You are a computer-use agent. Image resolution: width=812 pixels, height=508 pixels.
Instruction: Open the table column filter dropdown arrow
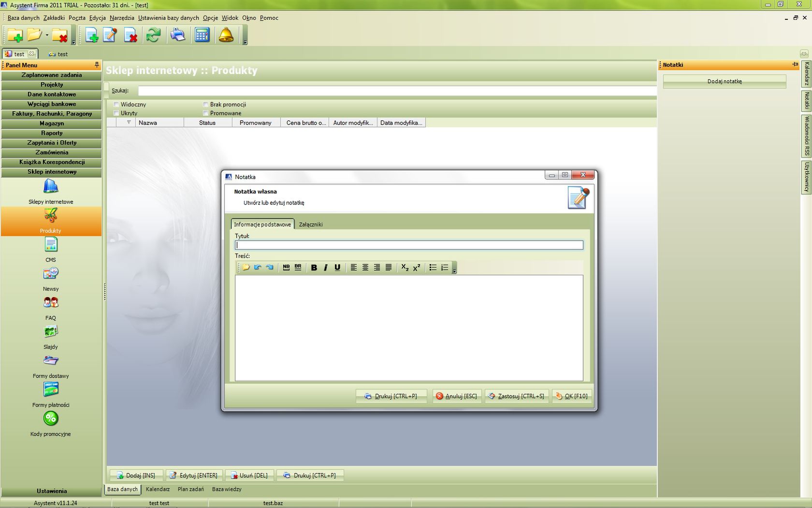tap(129, 122)
